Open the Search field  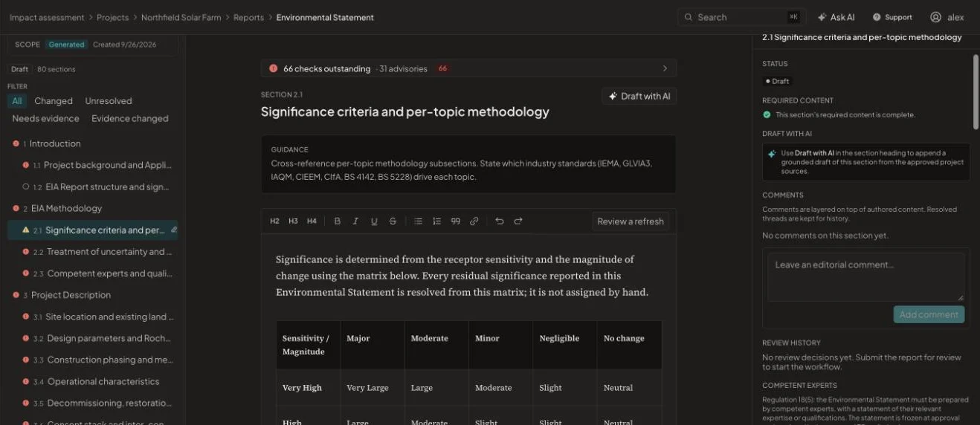742,17
